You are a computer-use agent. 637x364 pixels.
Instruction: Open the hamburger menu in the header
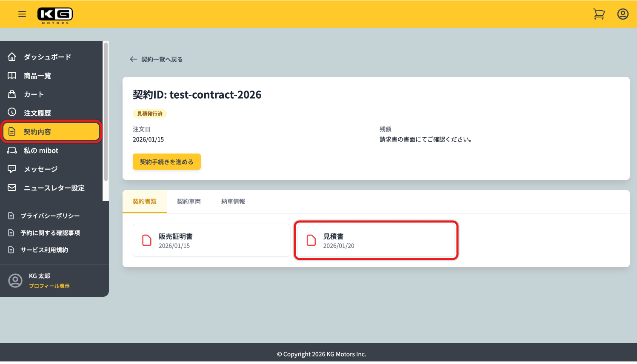(22, 14)
